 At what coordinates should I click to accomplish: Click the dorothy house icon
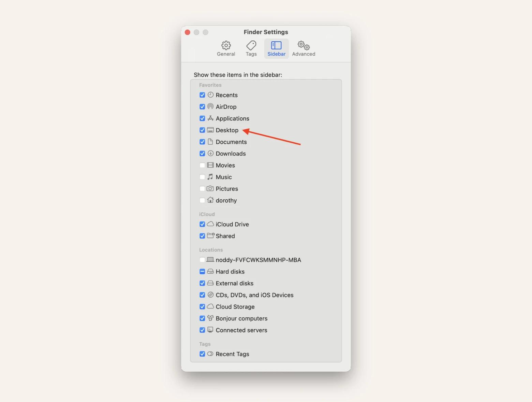pyautogui.click(x=210, y=200)
